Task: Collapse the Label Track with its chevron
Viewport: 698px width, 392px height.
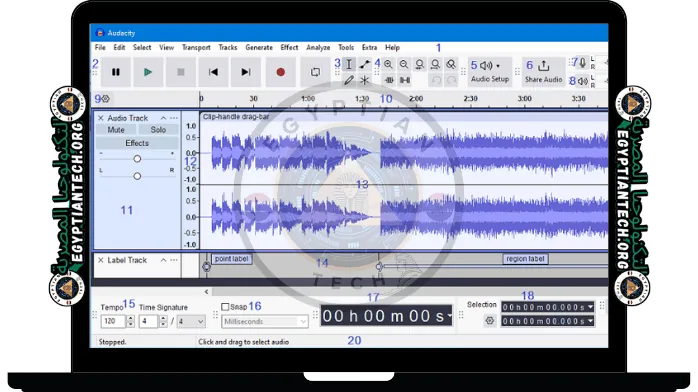Action: (163, 260)
